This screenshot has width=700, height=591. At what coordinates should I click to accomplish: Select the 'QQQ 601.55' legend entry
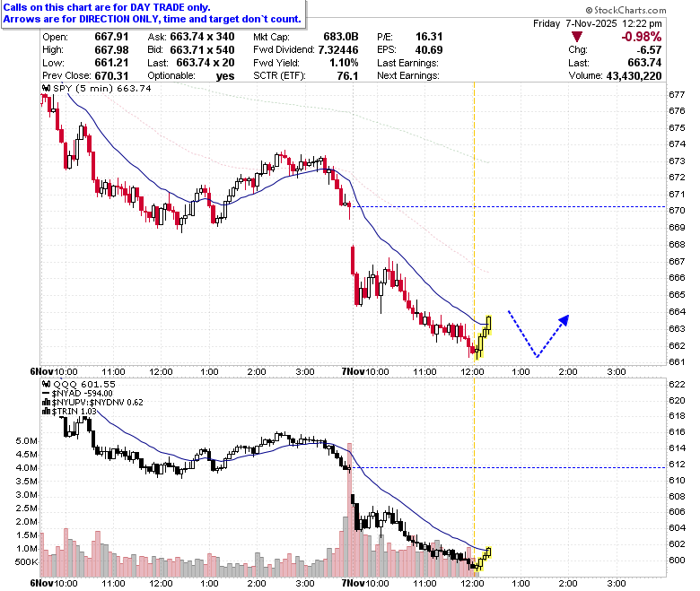84,384
